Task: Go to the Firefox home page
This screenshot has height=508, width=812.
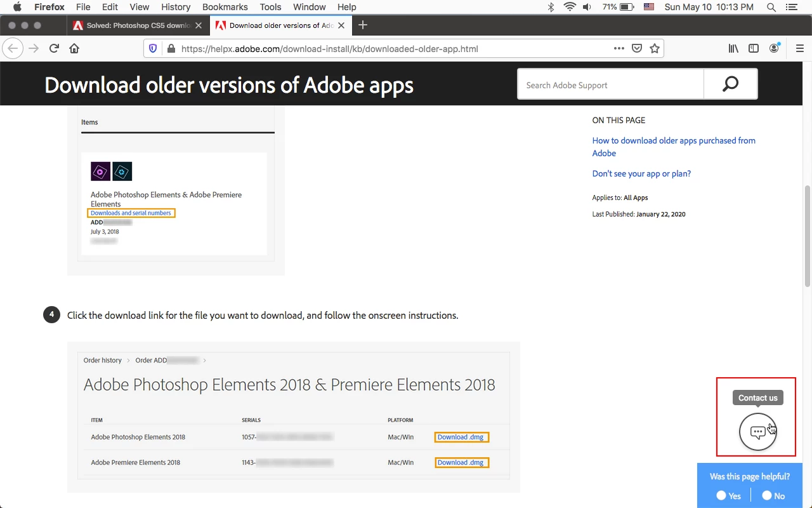Action: coord(74,48)
